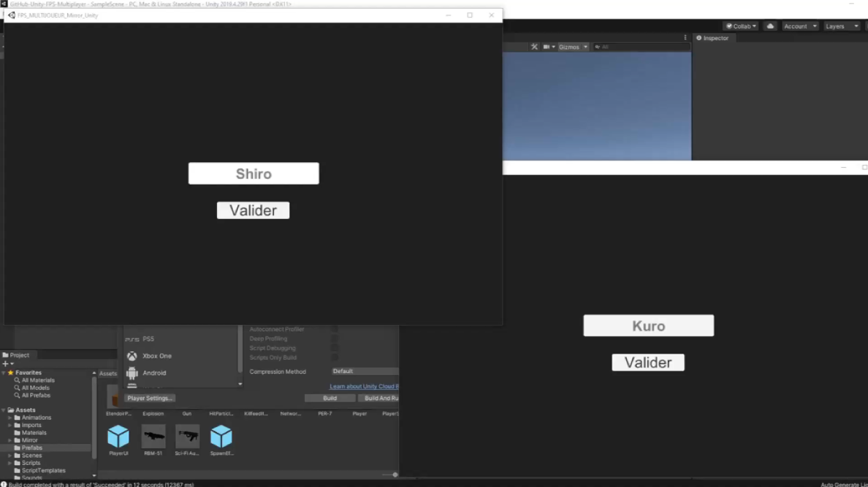
Task: Expand the Animations folder
Action: tap(10, 418)
